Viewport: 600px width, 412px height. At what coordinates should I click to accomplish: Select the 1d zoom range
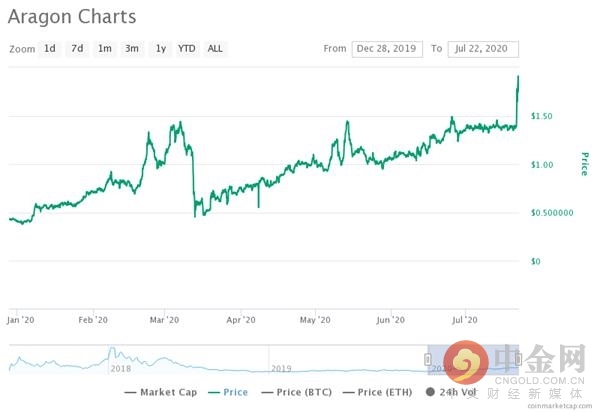coord(50,48)
